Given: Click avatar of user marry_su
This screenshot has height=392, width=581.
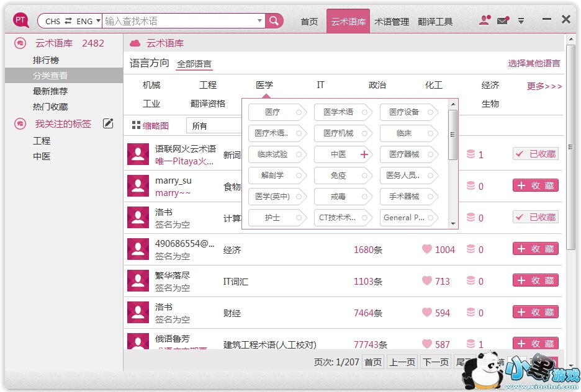Looking at the screenshot, I should click(x=138, y=185).
